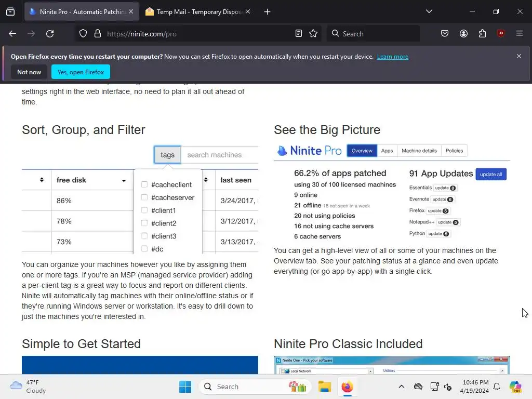
Task: Click the update all button
Action: (x=490, y=174)
